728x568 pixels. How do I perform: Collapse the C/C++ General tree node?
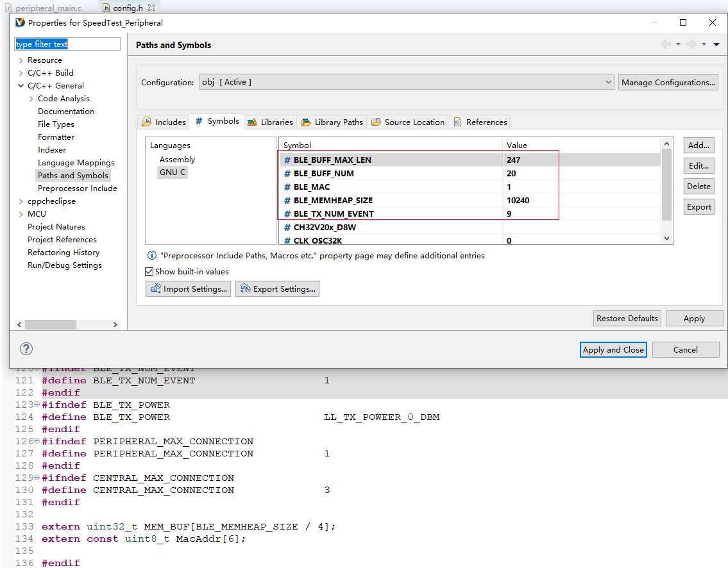pos(21,86)
